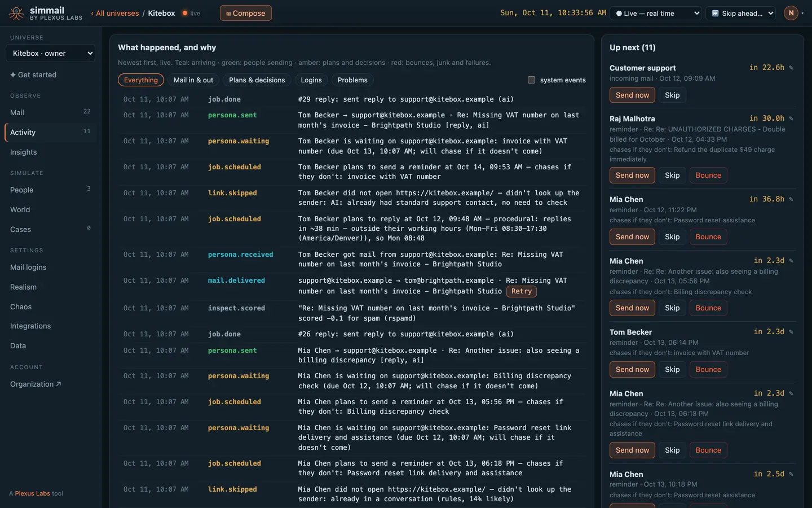Go to the People section

[50, 190]
